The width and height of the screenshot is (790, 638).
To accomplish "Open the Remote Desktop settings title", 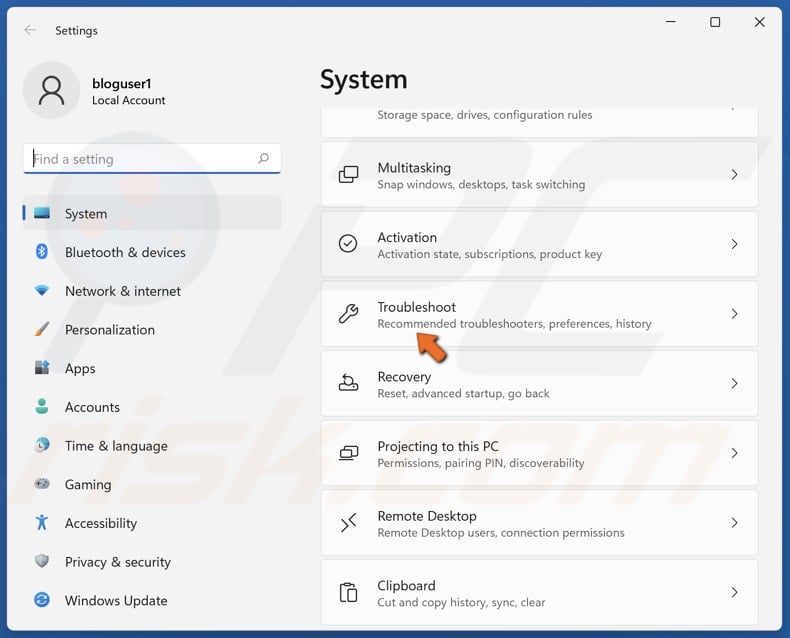I will (x=427, y=516).
